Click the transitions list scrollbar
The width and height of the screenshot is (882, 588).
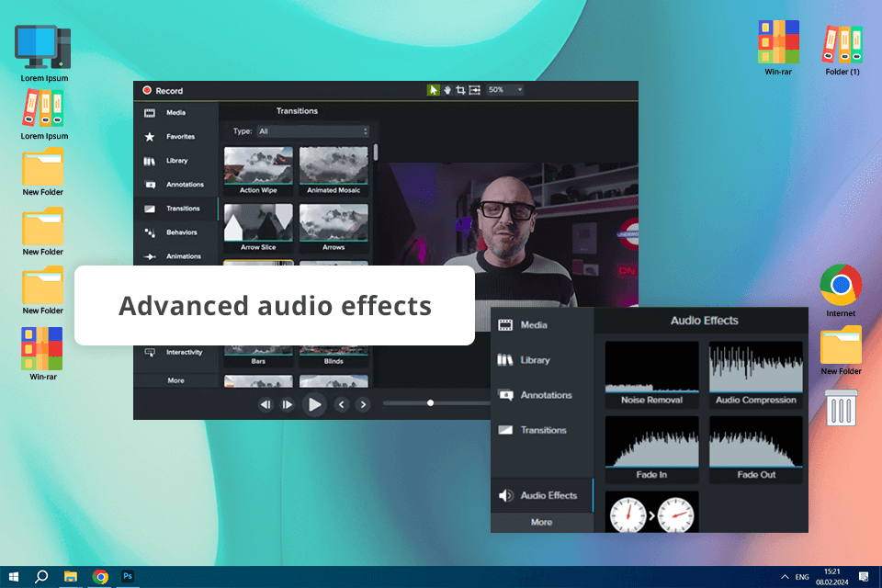click(376, 153)
